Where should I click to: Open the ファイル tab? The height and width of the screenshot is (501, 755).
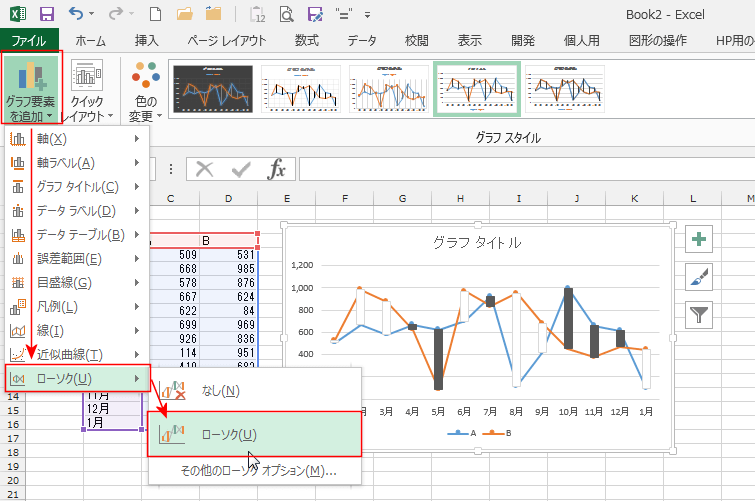(29, 41)
